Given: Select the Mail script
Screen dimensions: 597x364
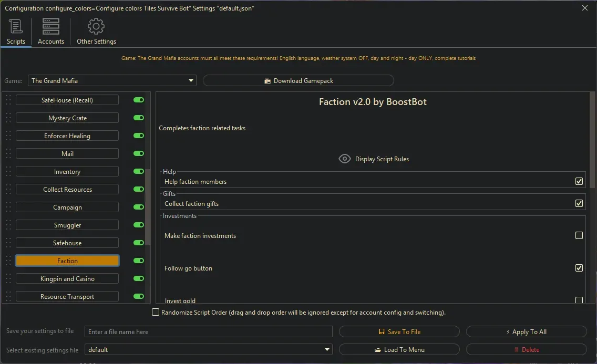Looking at the screenshot, I should [67, 154].
